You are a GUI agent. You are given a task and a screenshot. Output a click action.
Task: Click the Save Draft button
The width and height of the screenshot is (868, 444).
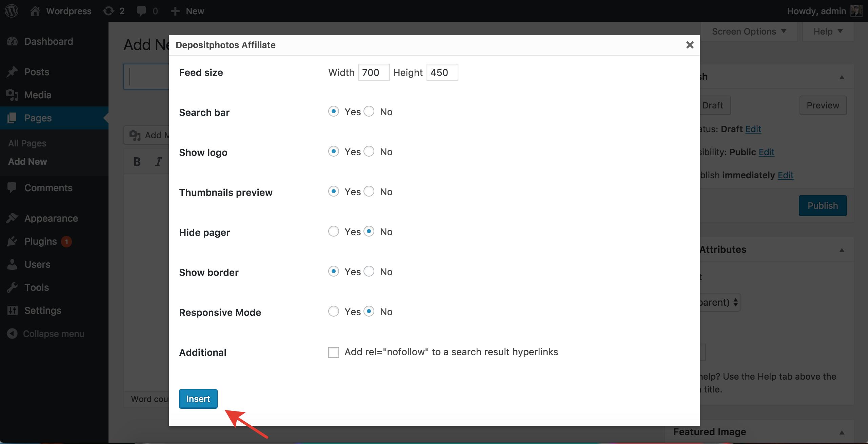[715, 105]
